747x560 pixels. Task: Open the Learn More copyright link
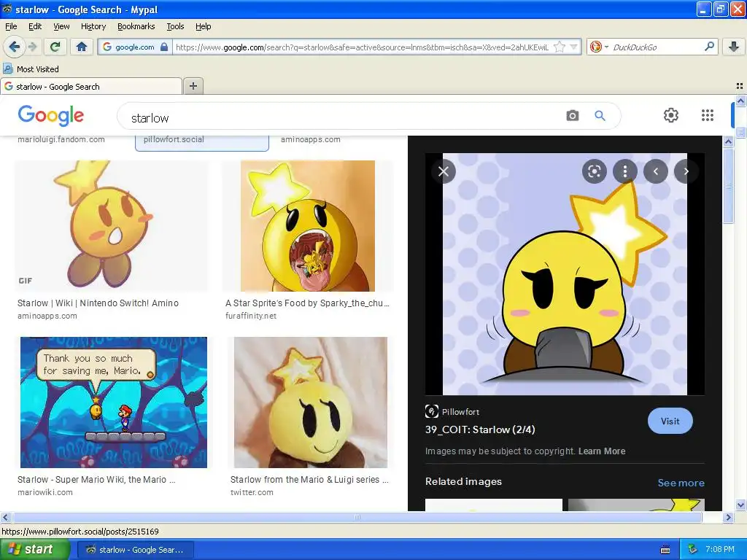[x=602, y=451]
